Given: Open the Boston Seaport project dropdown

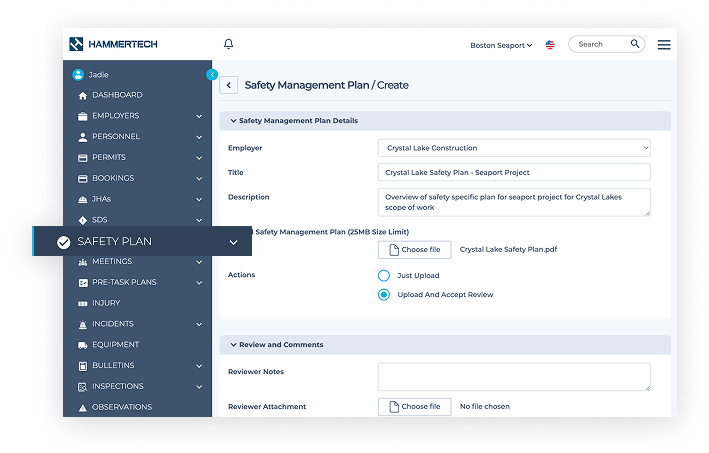Looking at the screenshot, I should 501,45.
